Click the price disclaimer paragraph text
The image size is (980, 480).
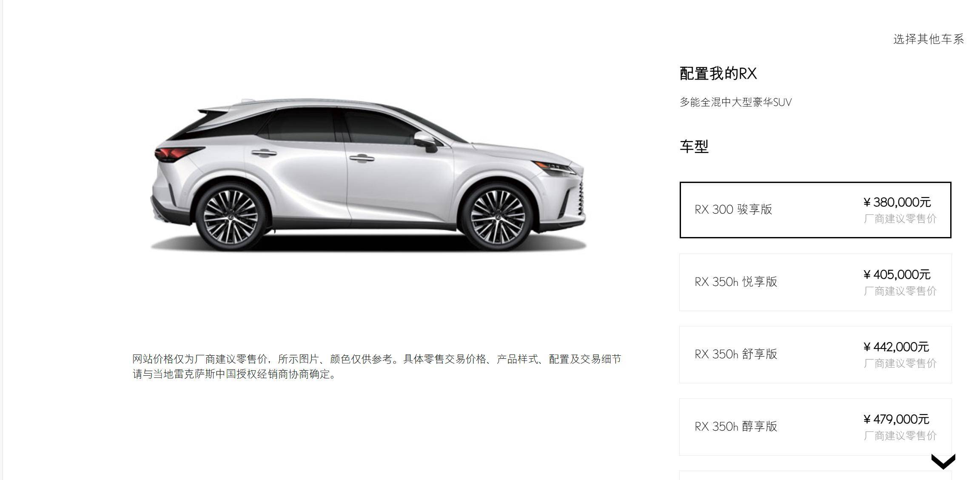(377, 366)
